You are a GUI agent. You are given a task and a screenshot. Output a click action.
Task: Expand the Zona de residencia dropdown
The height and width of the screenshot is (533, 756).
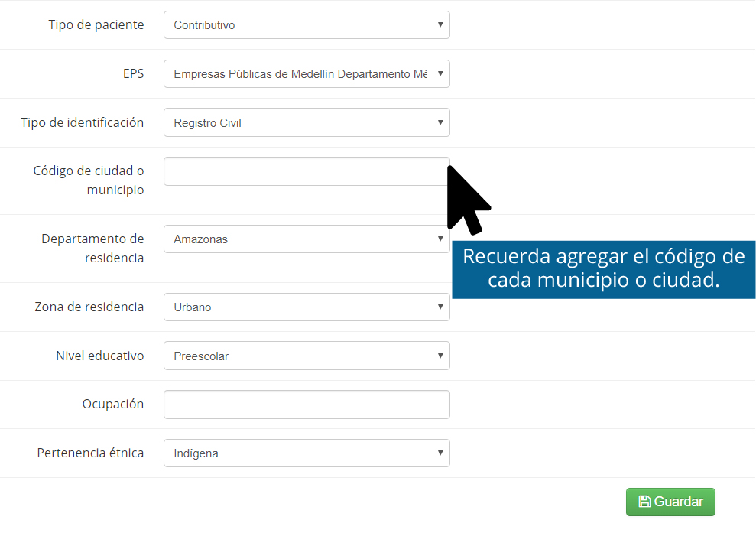[x=307, y=307]
